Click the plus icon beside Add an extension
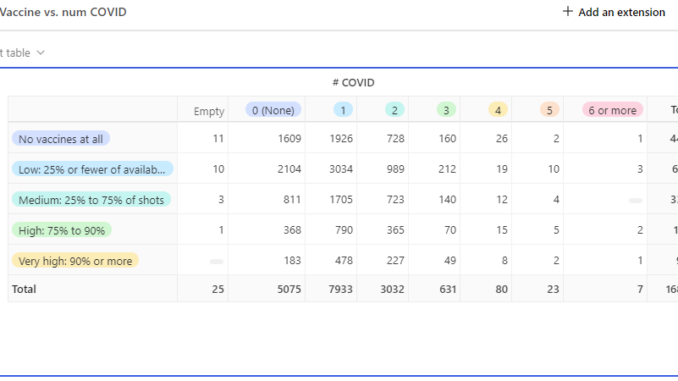 [x=567, y=12]
